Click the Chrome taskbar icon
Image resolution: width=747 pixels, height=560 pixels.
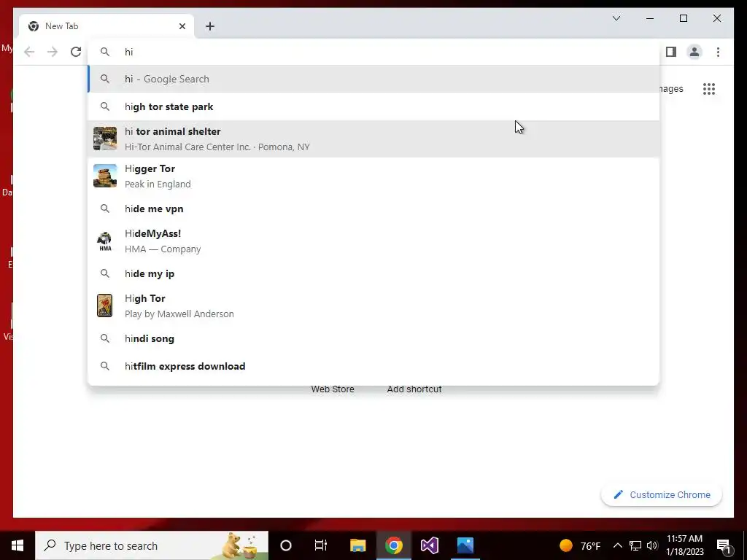coord(393,545)
